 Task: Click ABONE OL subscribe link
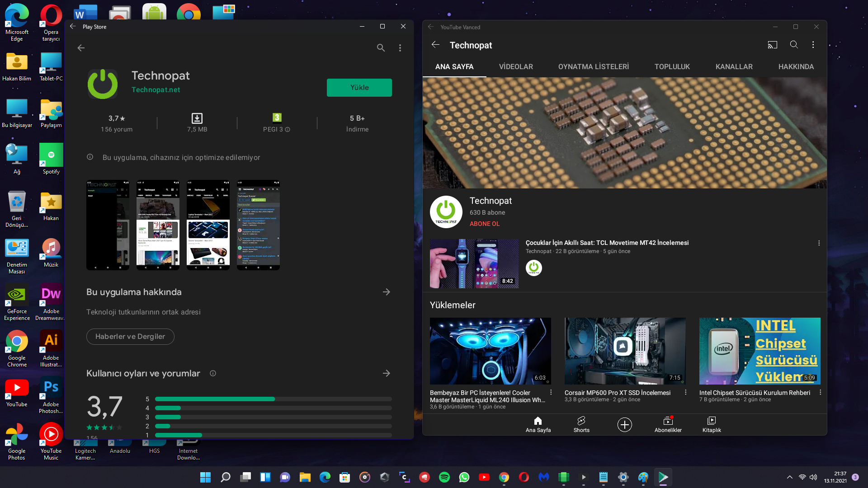click(485, 224)
